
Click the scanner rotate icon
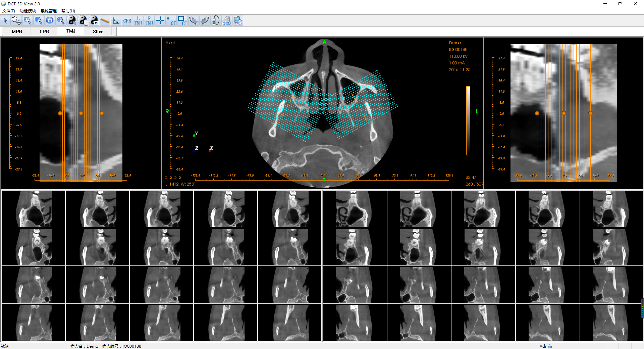point(216,21)
